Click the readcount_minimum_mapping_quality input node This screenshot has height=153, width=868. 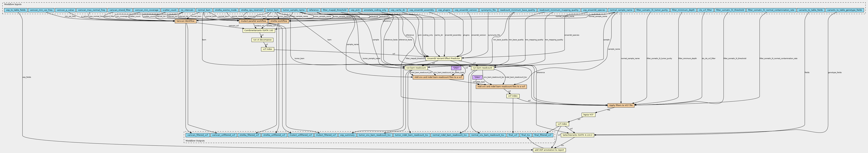(559, 10)
